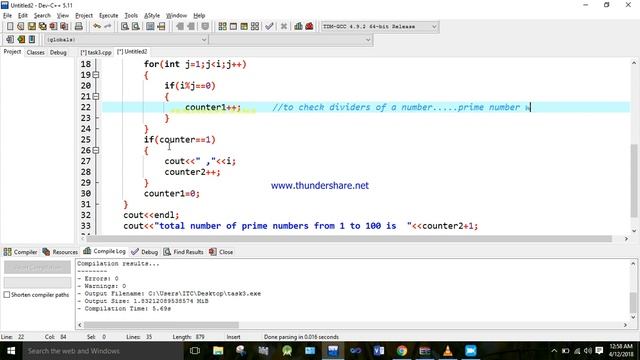Screen dimensions: 640x360
Task: Switch to the Untitled2 editor tab
Action: point(132,52)
